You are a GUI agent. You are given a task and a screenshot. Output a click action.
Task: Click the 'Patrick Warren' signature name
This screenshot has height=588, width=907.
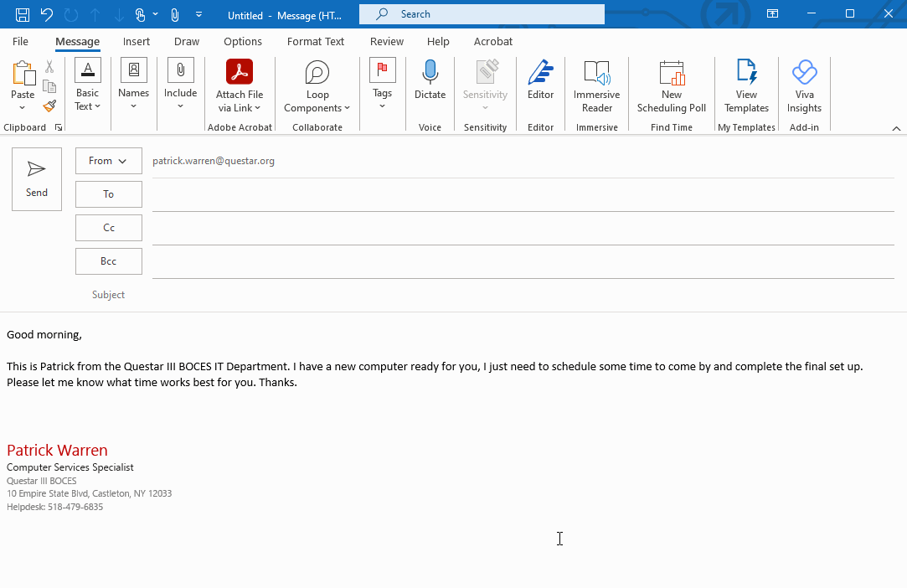tap(57, 451)
